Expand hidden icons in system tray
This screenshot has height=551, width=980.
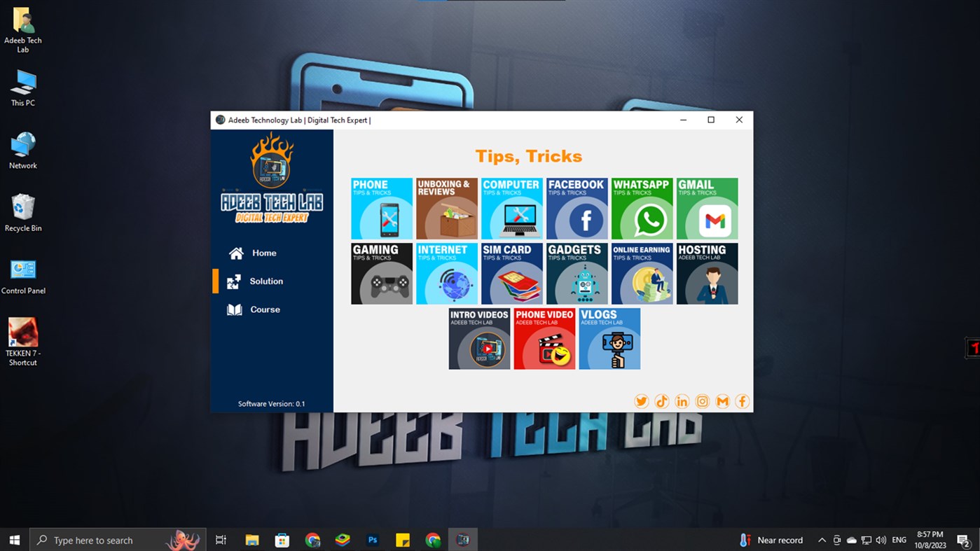tap(821, 540)
